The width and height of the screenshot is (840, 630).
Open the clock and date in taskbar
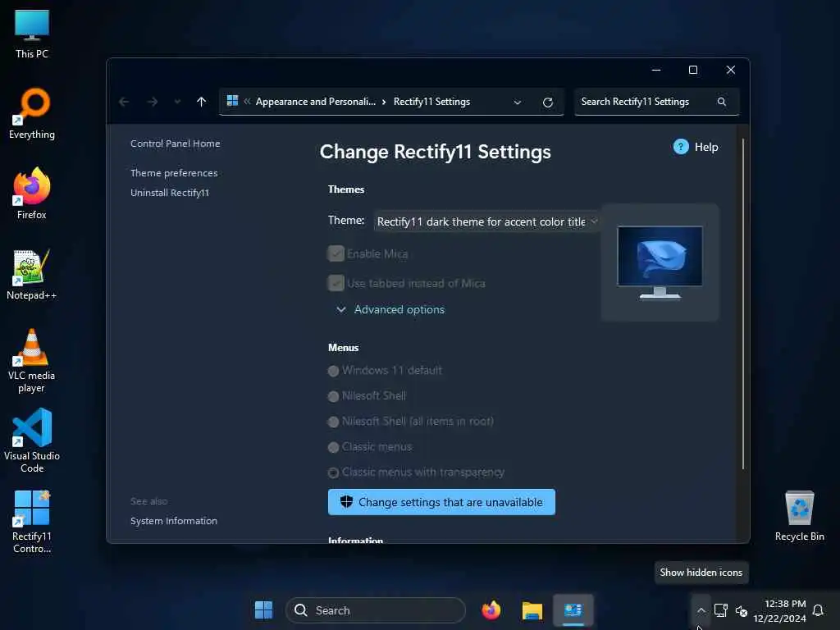click(x=779, y=610)
